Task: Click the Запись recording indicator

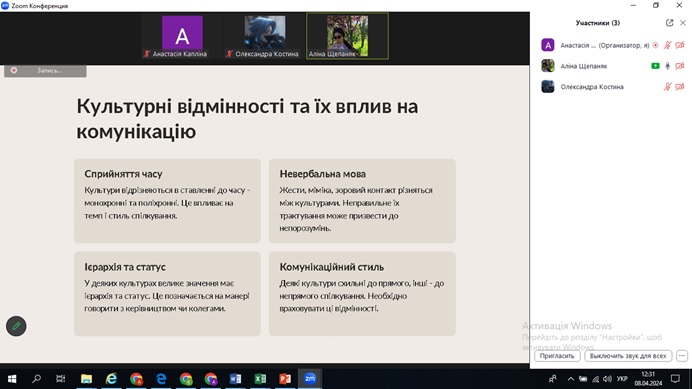Action: pyautogui.click(x=45, y=71)
